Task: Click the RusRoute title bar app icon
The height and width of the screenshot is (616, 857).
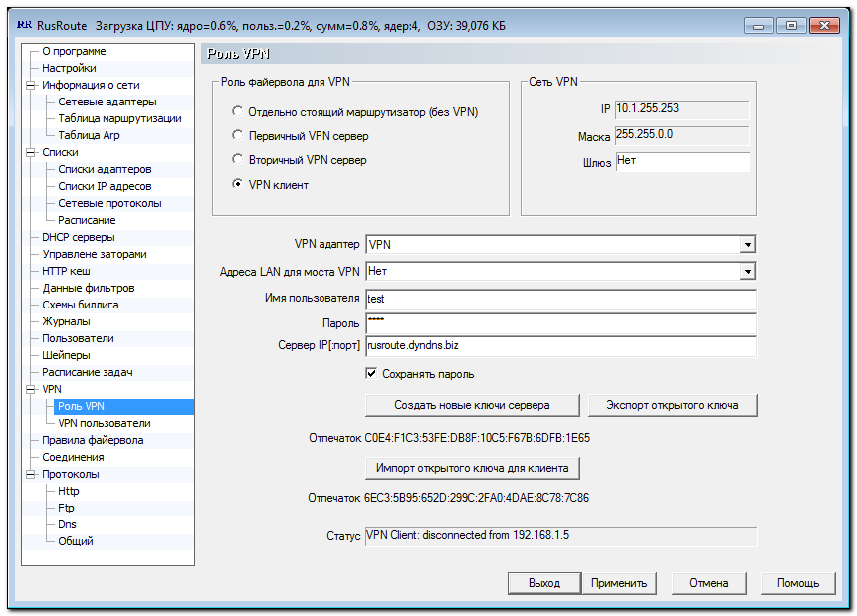Action: click(24, 25)
